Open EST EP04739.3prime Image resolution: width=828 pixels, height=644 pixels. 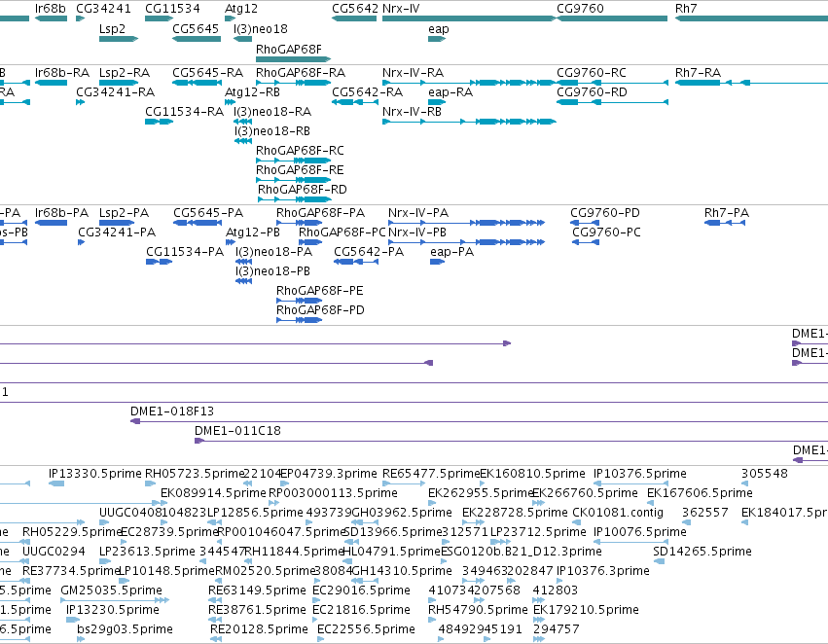pyautogui.click(x=329, y=474)
